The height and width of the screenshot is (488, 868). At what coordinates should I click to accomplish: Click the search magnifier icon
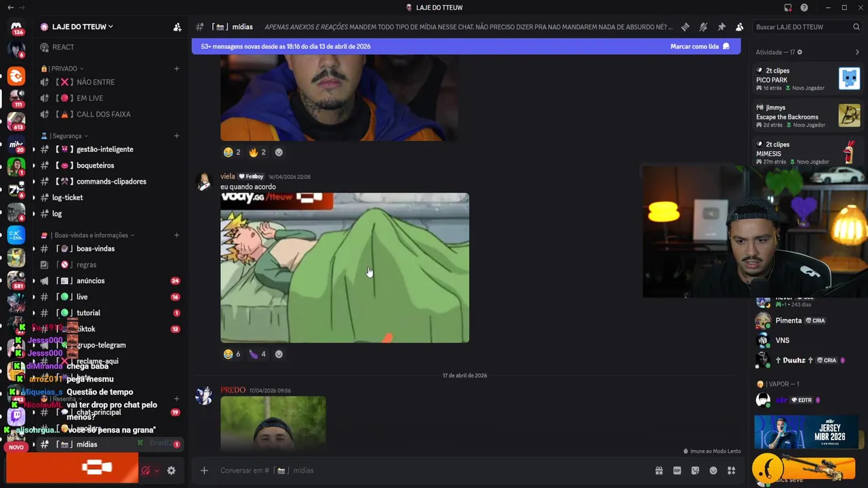856,27
